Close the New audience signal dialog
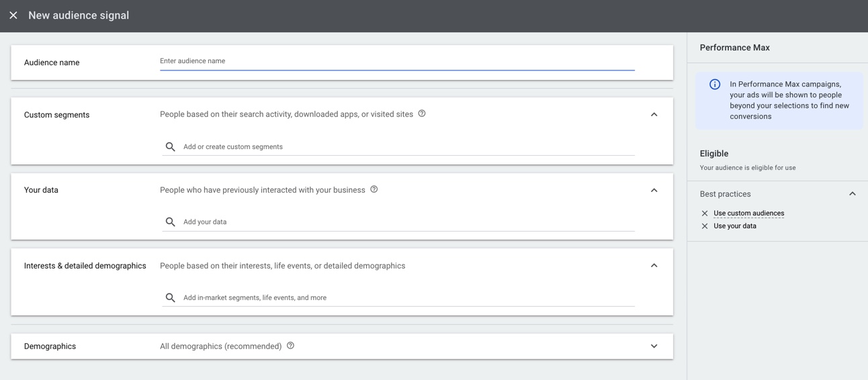This screenshot has height=380, width=868. coord(13,15)
